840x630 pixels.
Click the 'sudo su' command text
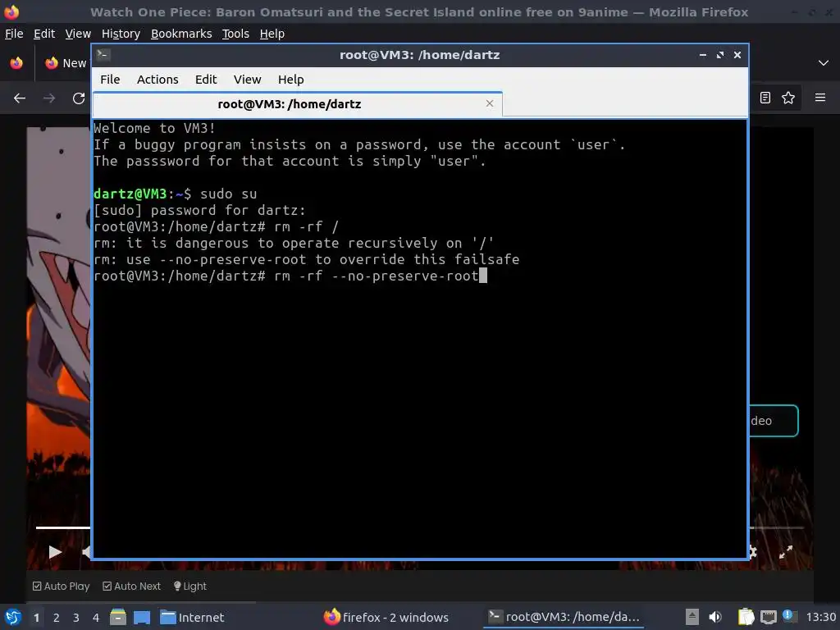(229, 194)
